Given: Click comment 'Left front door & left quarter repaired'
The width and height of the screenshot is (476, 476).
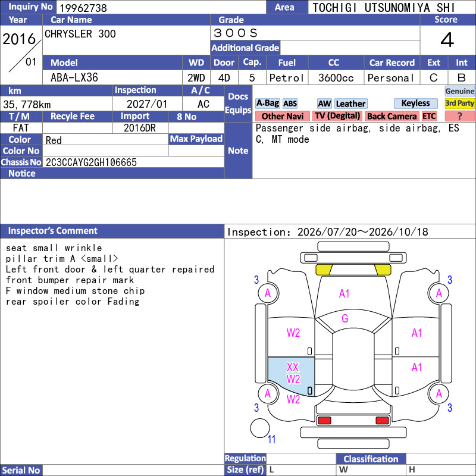Looking at the screenshot, I should (110, 270).
